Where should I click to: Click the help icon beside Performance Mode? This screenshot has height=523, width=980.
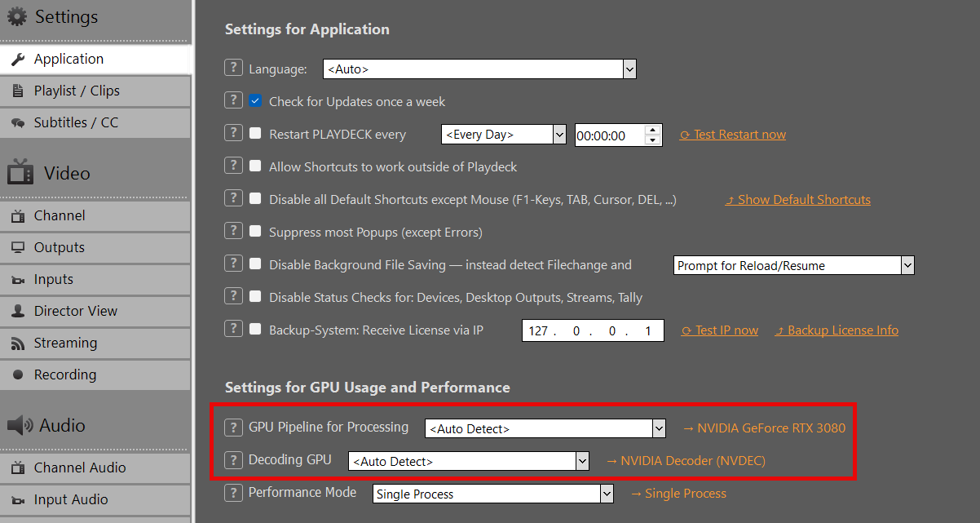pos(234,492)
